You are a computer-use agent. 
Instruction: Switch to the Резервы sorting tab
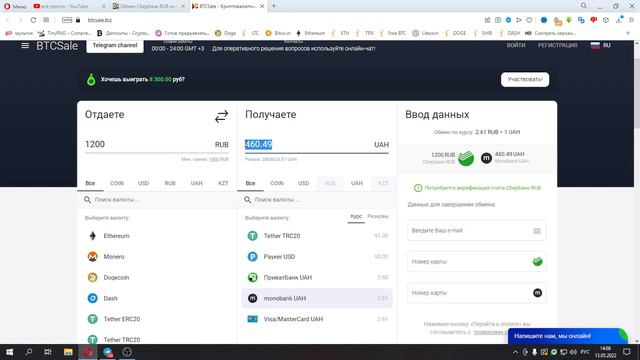click(378, 217)
